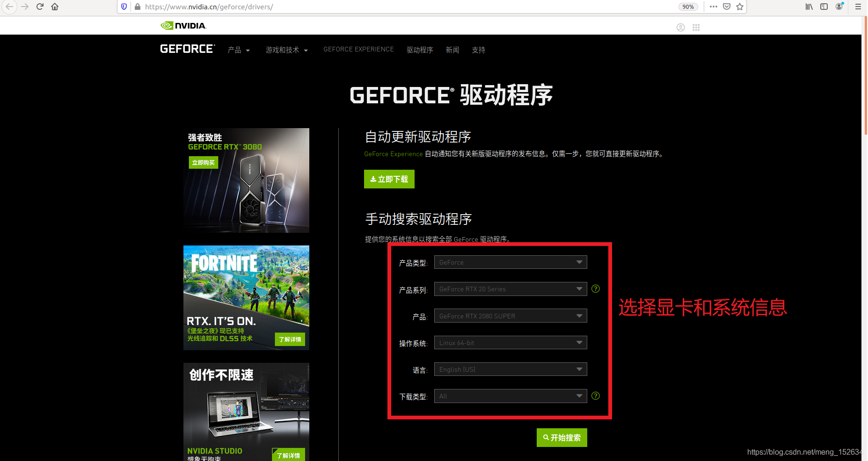Click the browser forward arrow
The image size is (868, 461).
click(x=25, y=7)
